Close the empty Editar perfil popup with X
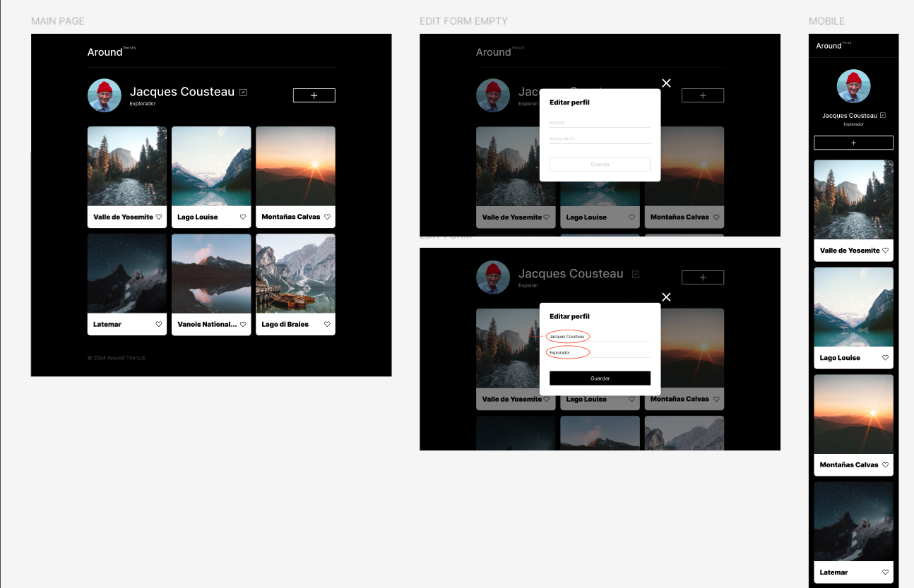This screenshot has width=914, height=588. tap(666, 83)
